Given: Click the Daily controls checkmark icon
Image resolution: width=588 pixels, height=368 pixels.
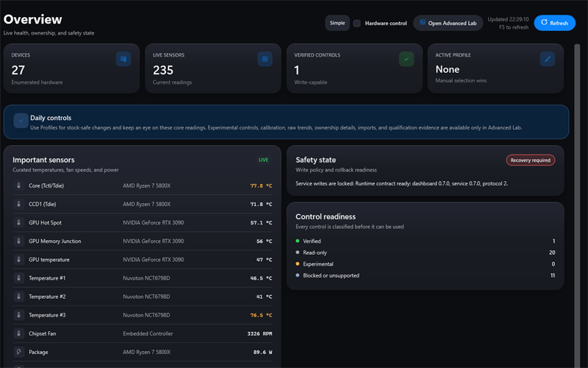Looking at the screenshot, I should (x=21, y=121).
